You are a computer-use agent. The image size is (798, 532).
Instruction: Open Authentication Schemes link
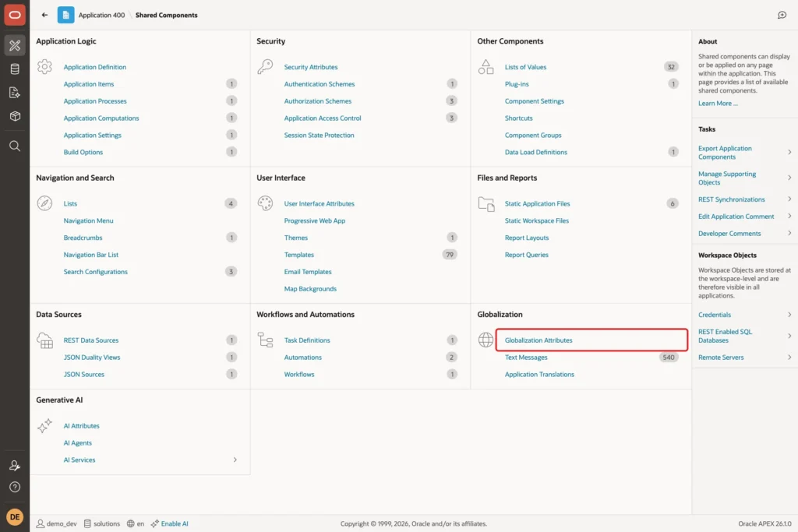tap(319, 84)
